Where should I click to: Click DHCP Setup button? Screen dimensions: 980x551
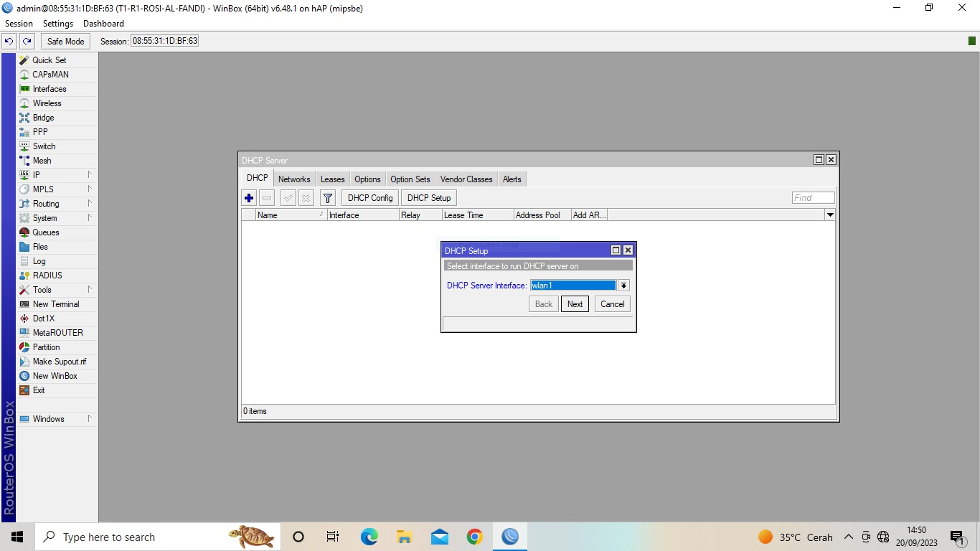pos(429,198)
